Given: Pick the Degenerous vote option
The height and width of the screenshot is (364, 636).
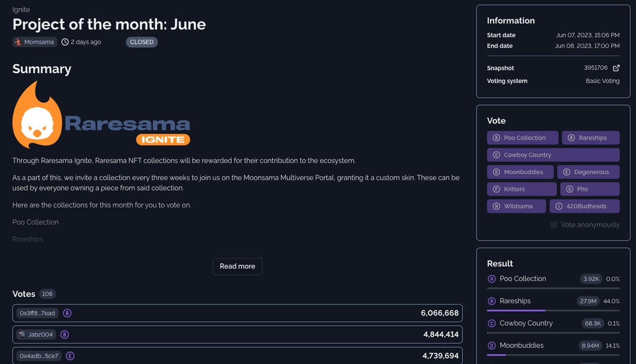Looking at the screenshot, I should pos(588,171).
